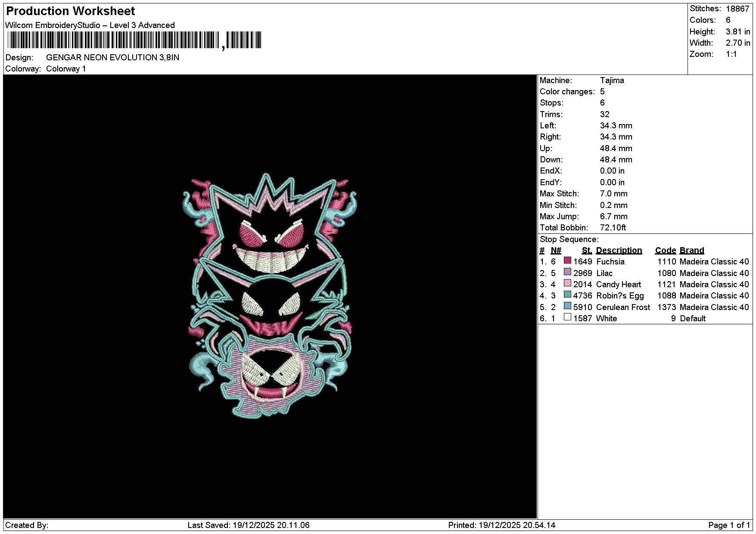
Task: Click the Gengar embroidery design preview
Action: tap(270, 295)
